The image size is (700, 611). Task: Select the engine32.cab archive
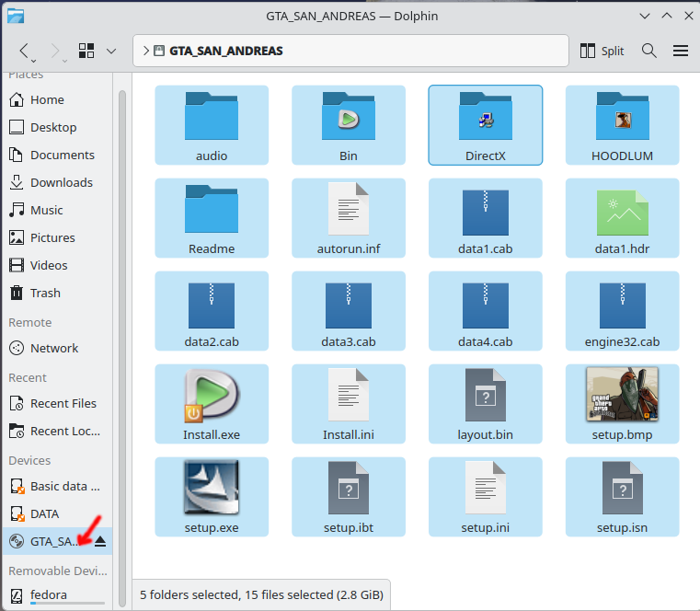coord(623,311)
